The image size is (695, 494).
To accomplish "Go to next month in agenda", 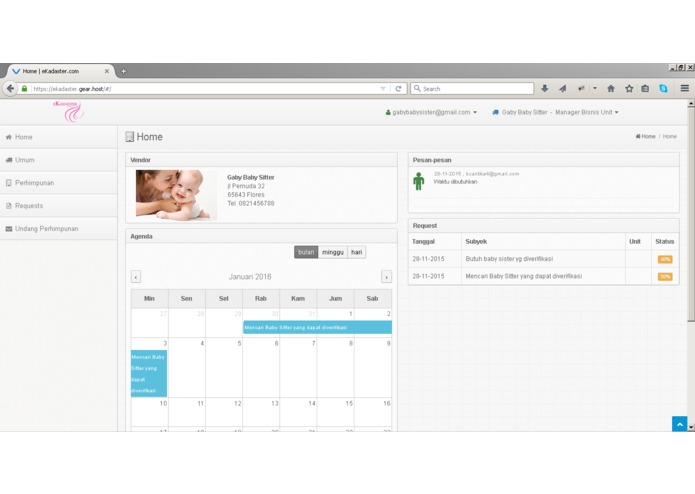I will tap(387, 277).
